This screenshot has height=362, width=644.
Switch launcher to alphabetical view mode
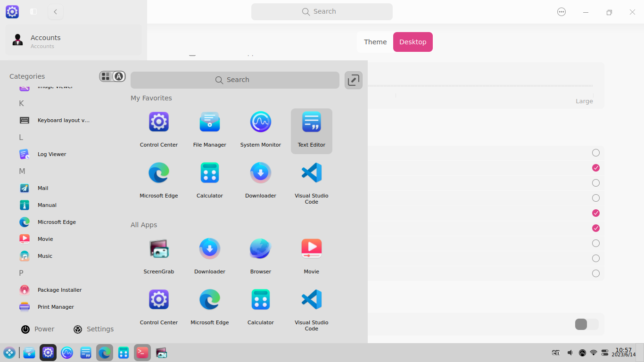coord(118,76)
